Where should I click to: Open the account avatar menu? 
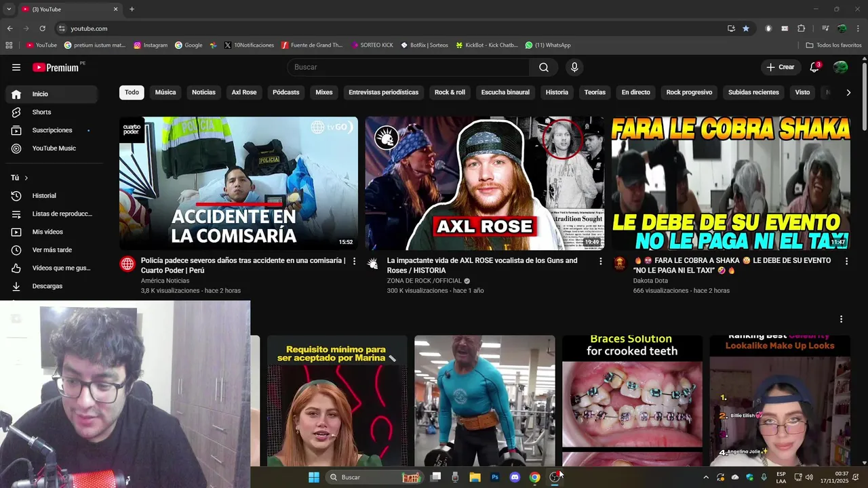840,67
